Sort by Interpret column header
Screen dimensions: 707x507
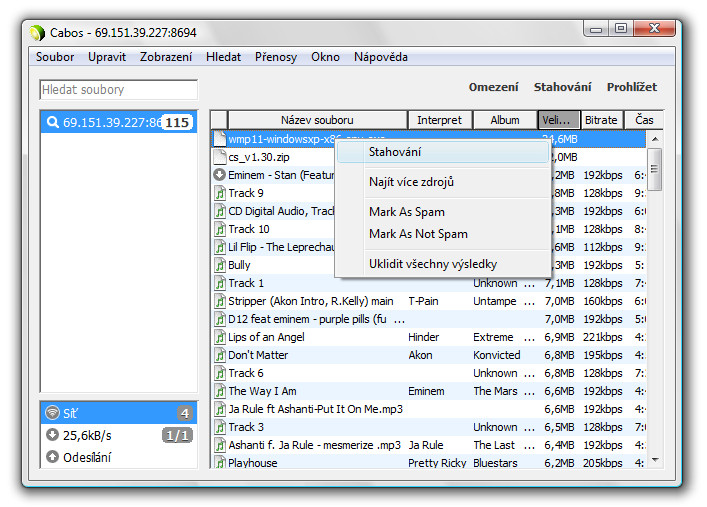(x=440, y=120)
